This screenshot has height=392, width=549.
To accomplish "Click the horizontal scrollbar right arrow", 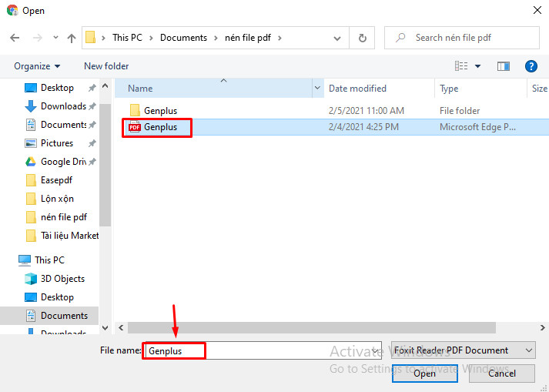I will pos(542,328).
